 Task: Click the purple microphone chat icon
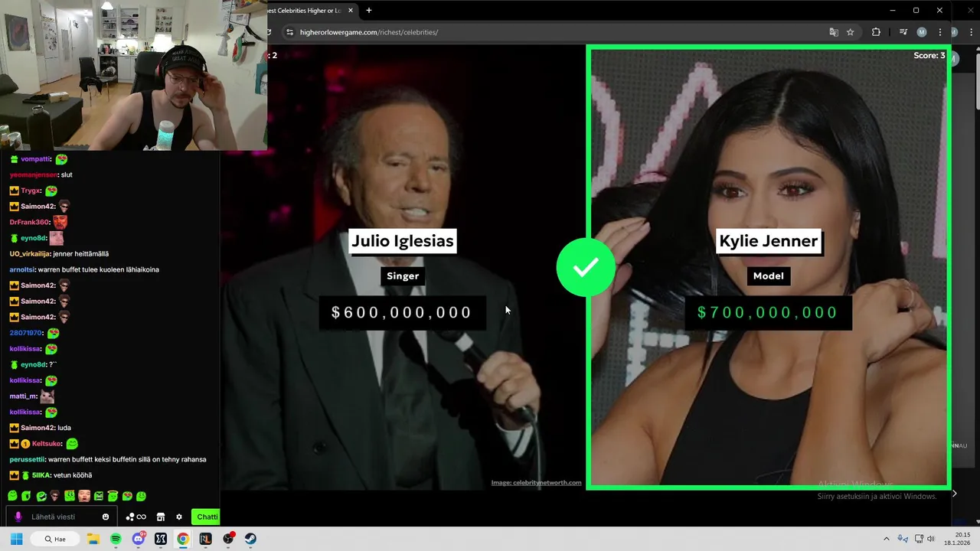(18, 517)
